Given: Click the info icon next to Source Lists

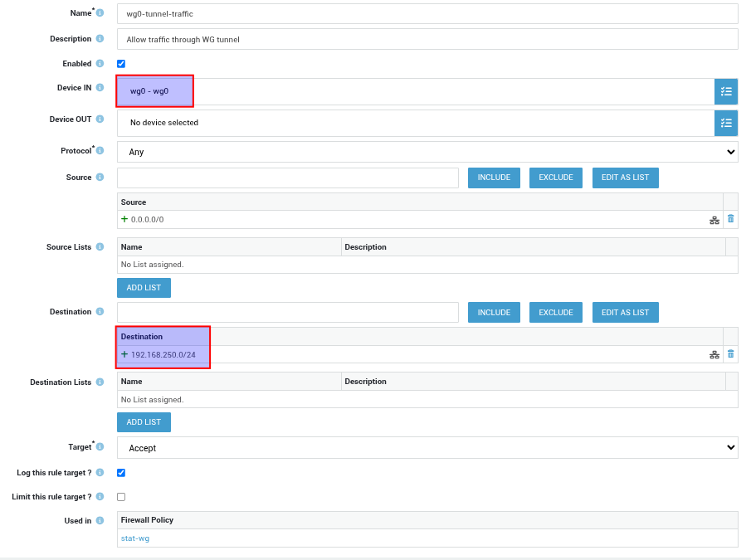Looking at the screenshot, I should (x=100, y=247).
